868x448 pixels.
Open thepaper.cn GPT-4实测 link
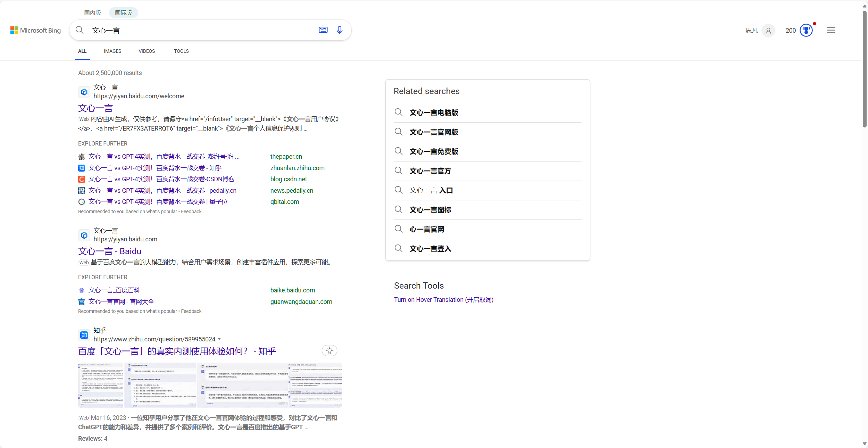(x=164, y=157)
